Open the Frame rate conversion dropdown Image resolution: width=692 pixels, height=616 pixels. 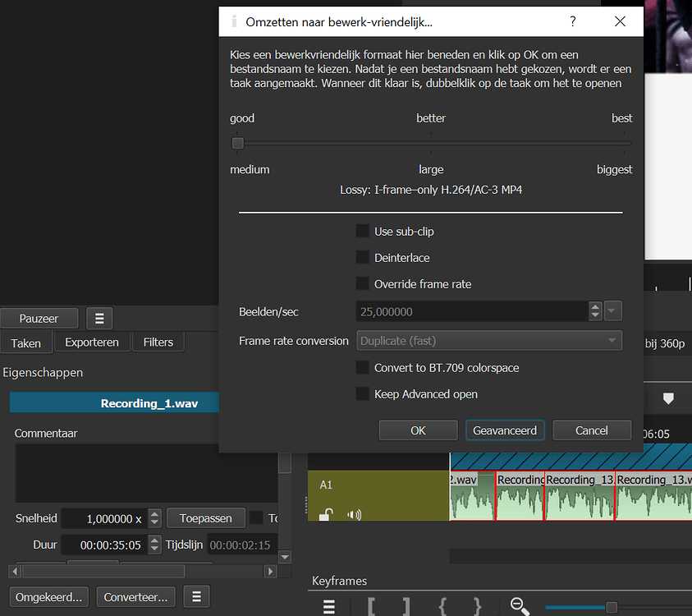coord(489,340)
